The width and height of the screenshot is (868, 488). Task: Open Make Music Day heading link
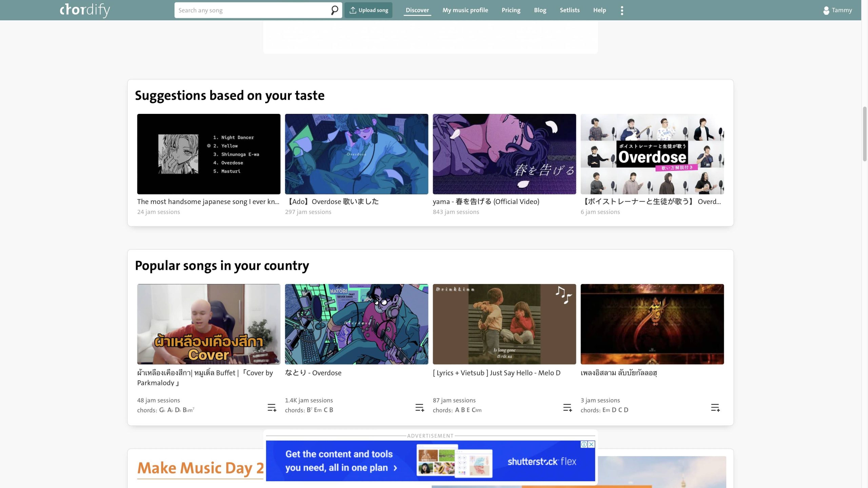pos(200,468)
